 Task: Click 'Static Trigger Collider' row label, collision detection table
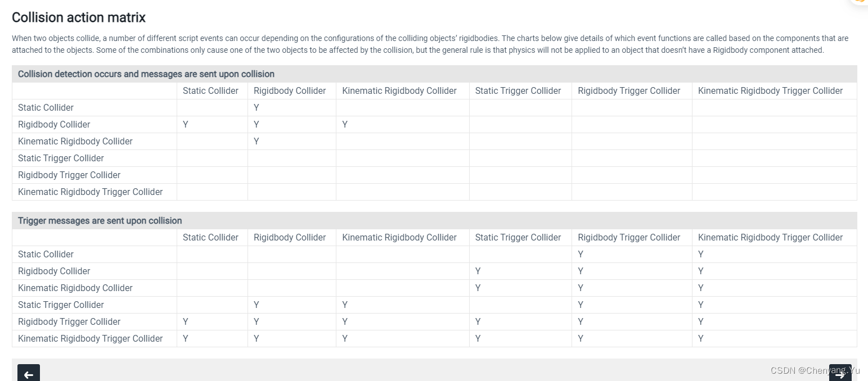tap(61, 158)
